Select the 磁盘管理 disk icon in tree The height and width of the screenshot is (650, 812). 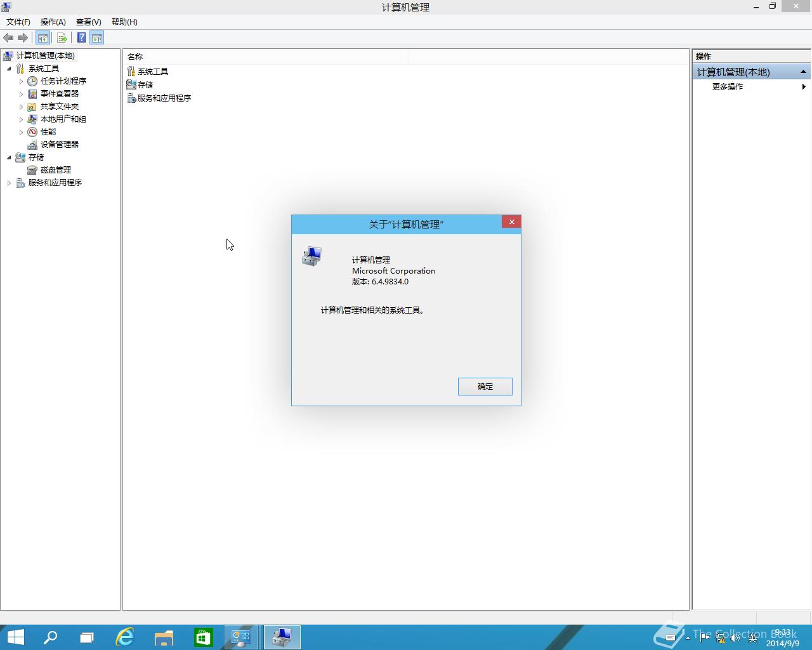32,170
